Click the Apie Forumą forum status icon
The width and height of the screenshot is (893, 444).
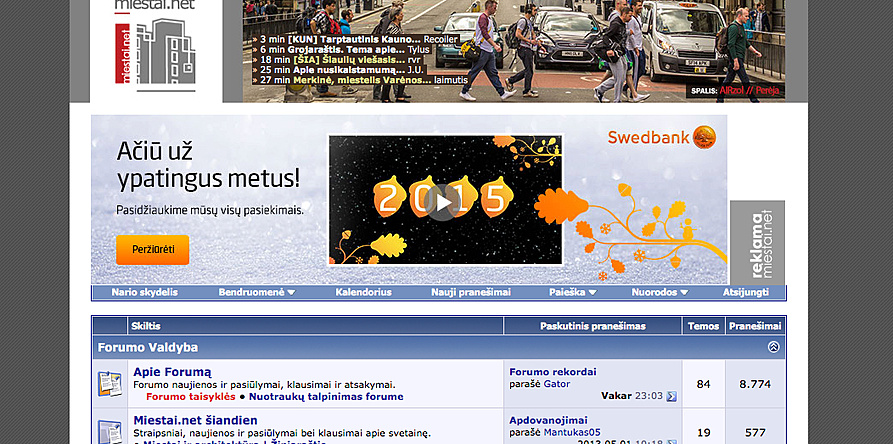(109, 383)
